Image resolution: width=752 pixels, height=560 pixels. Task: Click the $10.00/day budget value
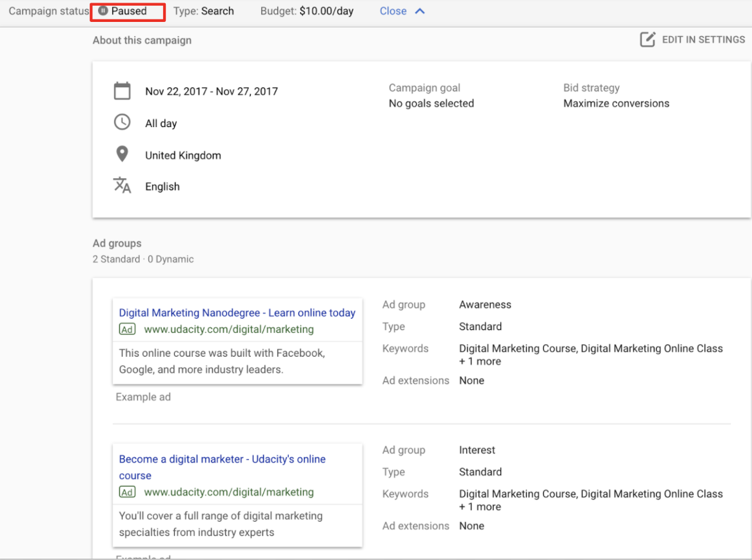[326, 11]
